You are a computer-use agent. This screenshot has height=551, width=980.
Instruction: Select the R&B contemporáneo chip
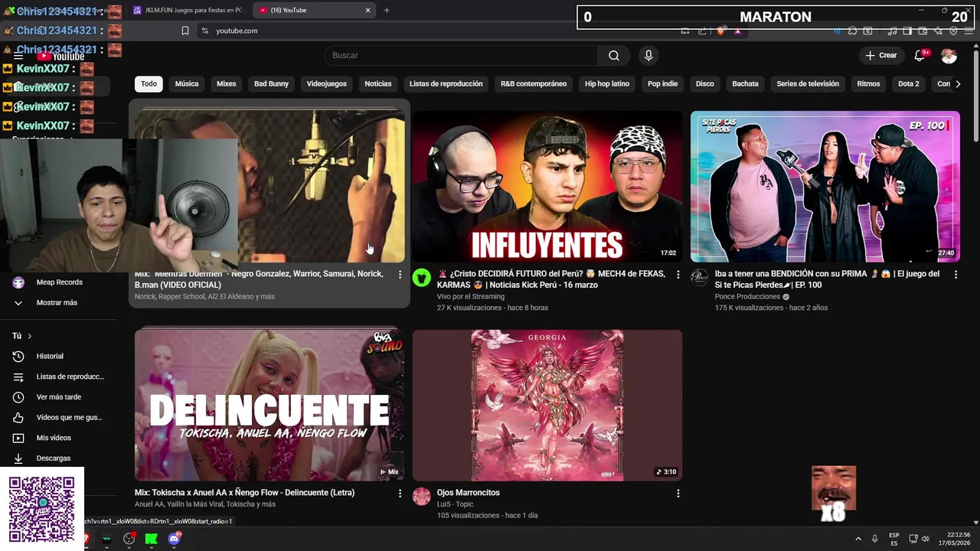(534, 83)
